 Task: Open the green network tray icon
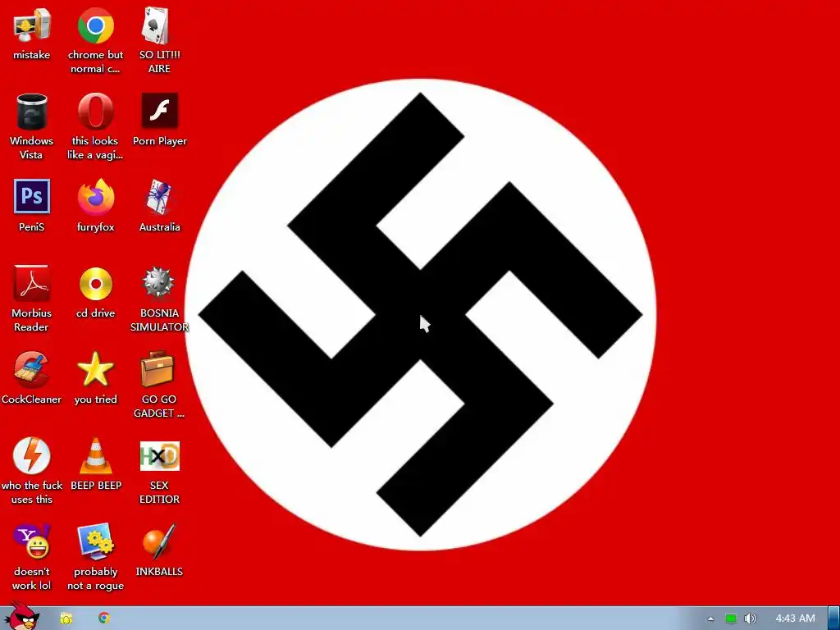(x=731, y=619)
